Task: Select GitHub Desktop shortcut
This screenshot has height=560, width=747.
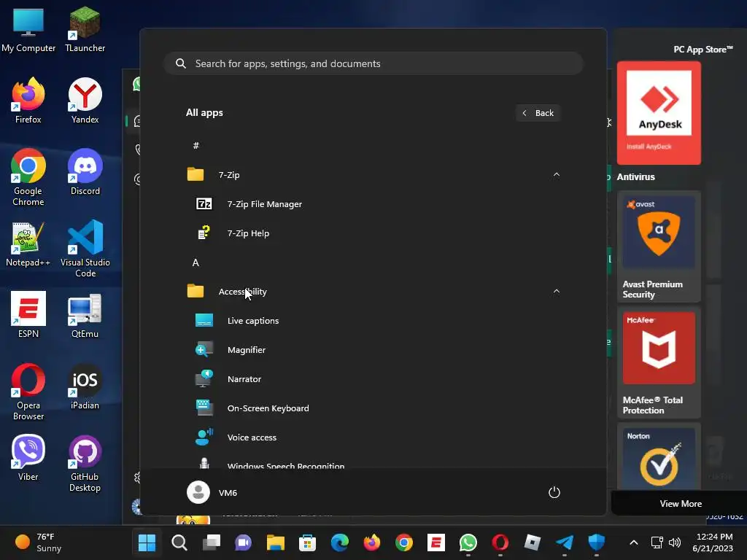Action: [85, 463]
